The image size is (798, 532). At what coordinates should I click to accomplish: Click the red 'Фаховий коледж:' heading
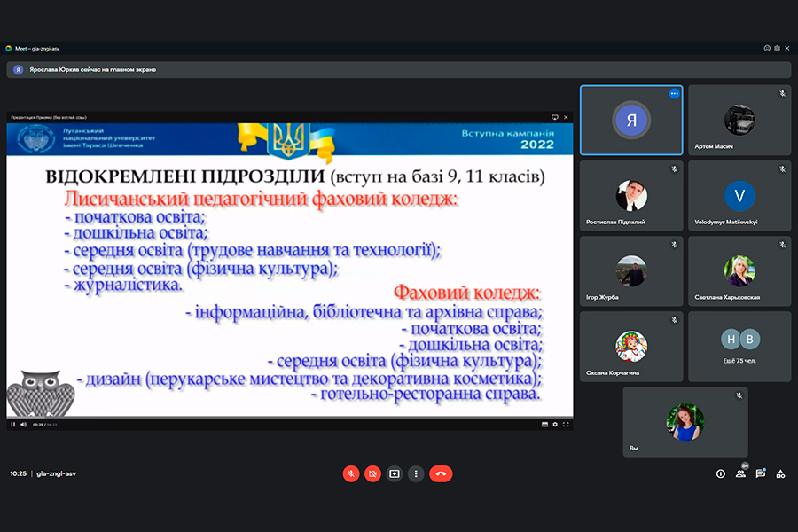click(x=466, y=293)
